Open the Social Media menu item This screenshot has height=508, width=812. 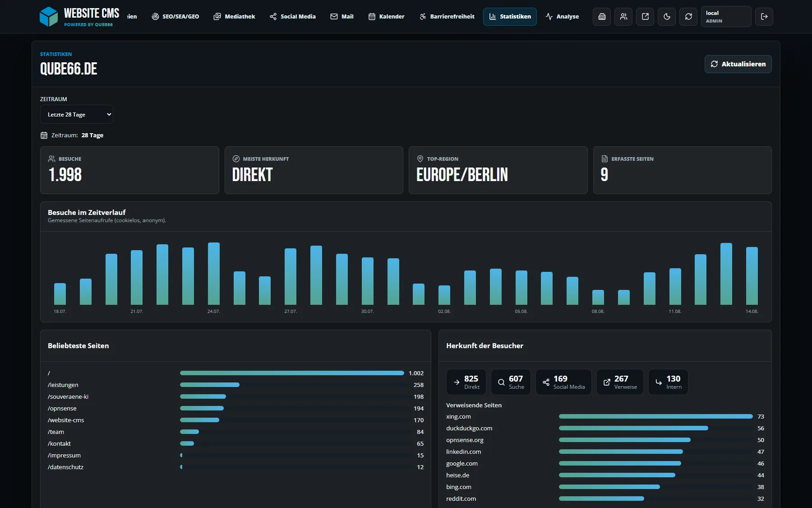(x=293, y=17)
